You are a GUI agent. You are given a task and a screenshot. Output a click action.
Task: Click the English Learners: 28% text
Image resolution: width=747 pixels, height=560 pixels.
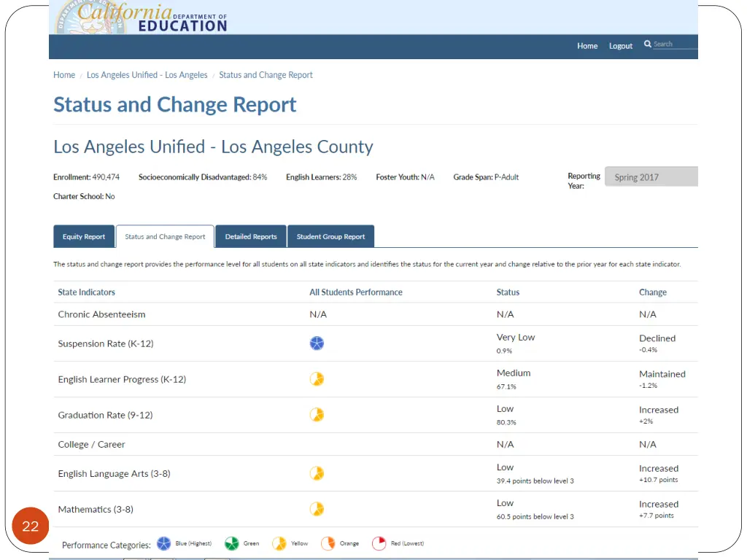pos(321,177)
